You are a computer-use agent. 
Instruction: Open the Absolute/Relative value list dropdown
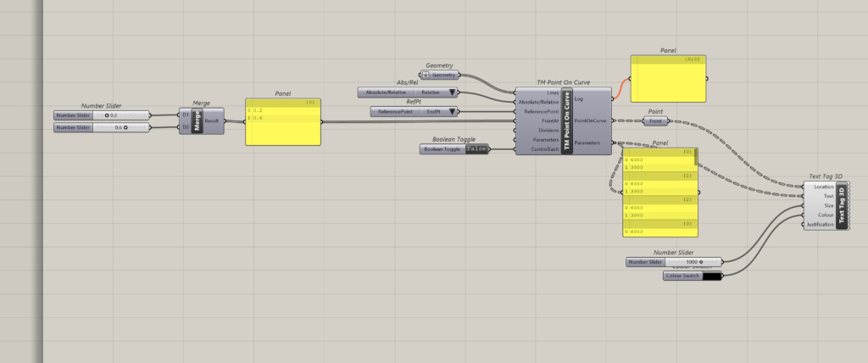pyautogui.click(x=452, y=92)
